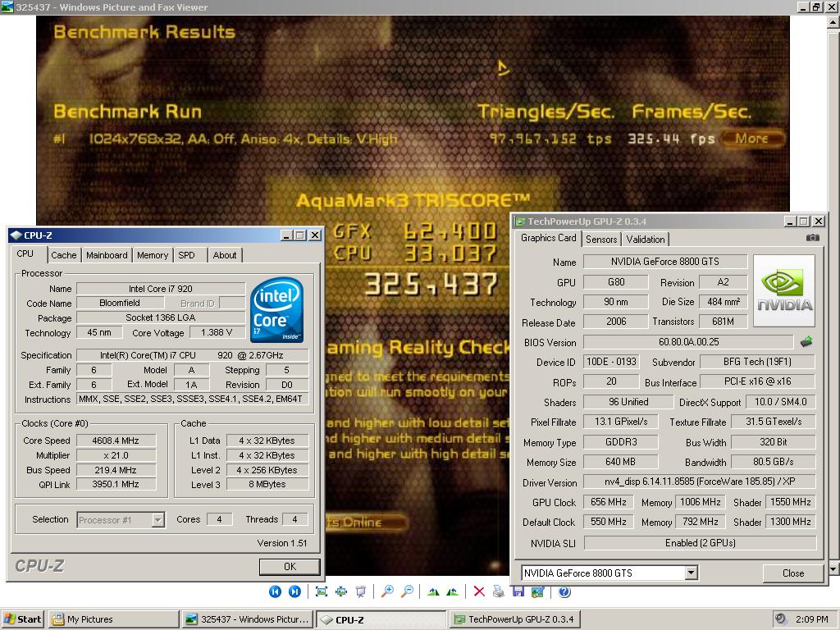The width and height of the screenshot is (840, 630).
Task: Zoom out of the picture
Action: [407, 591]
